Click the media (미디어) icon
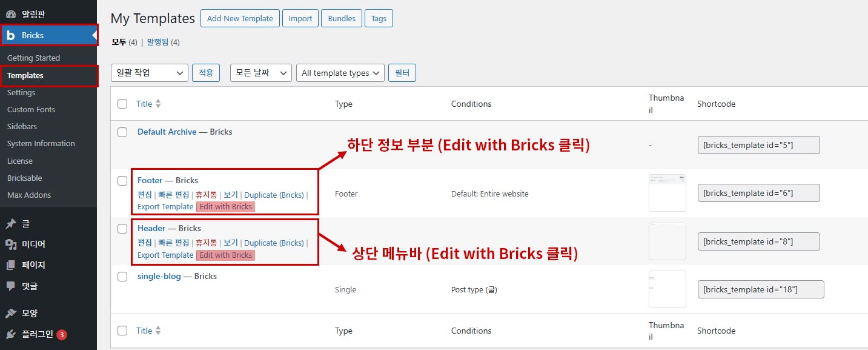The image size is (868, 350). [x=11, y=244]
